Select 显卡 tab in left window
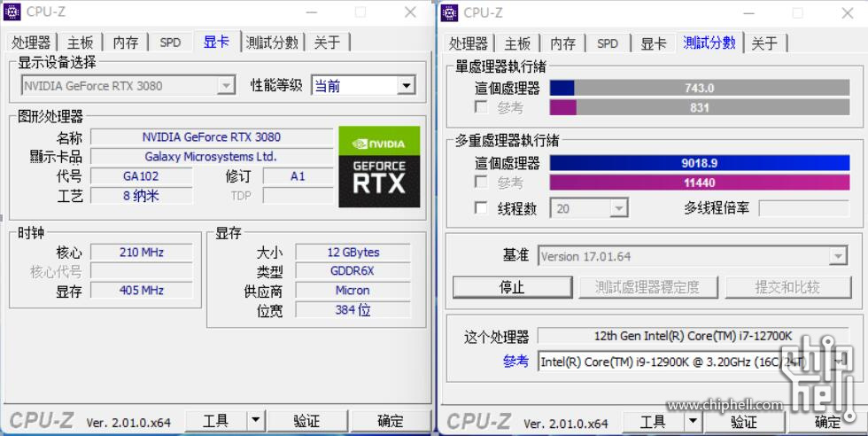The image size is (868, 436). coord(216,42)
